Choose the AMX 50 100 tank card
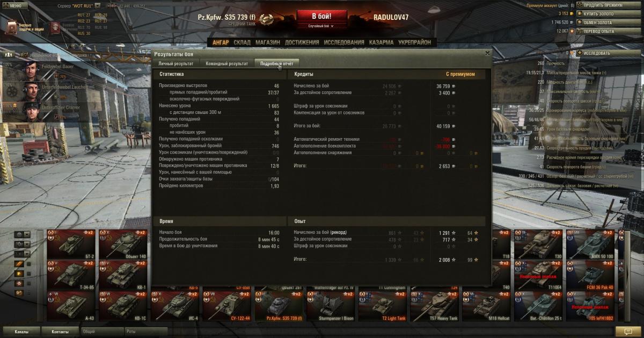This screenshot has height=338, width=644. pyautogui.click(x=590, y=244)
